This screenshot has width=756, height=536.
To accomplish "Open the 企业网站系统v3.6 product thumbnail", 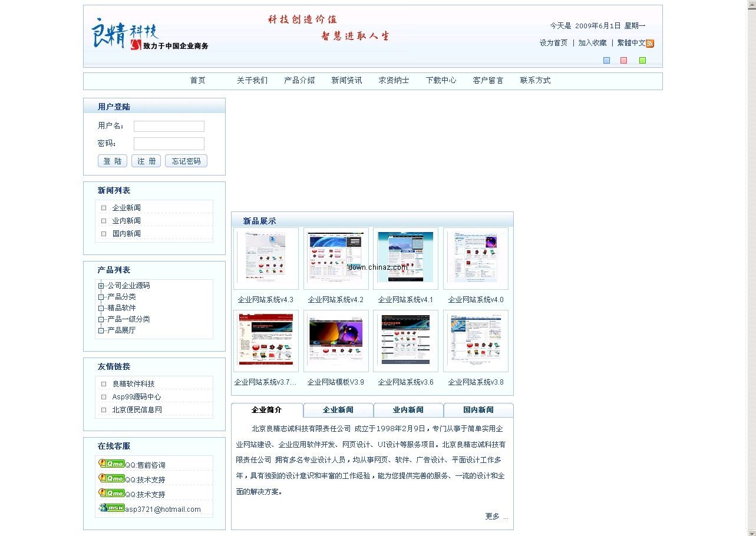I will click(x=405, y=341).
